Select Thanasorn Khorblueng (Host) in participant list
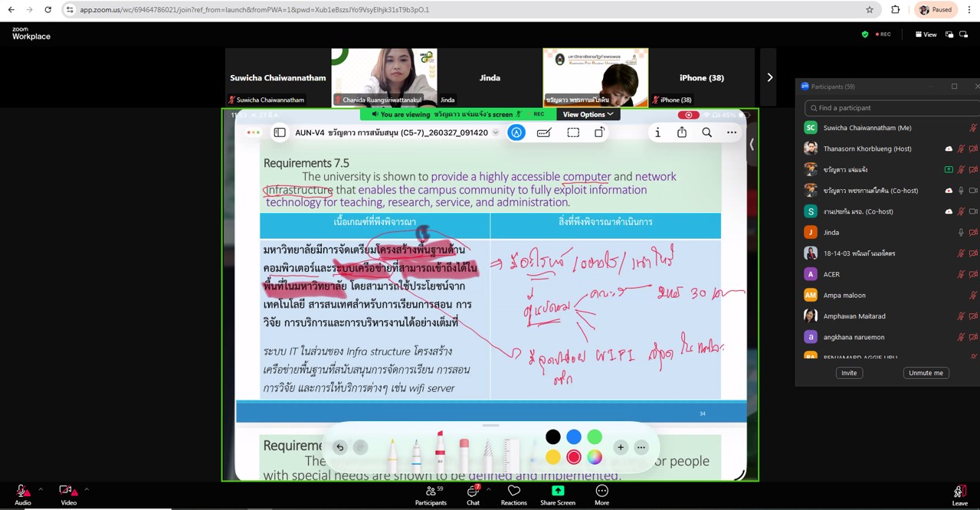The height and width of the screenshot is (510, 980). pos(867,149)
